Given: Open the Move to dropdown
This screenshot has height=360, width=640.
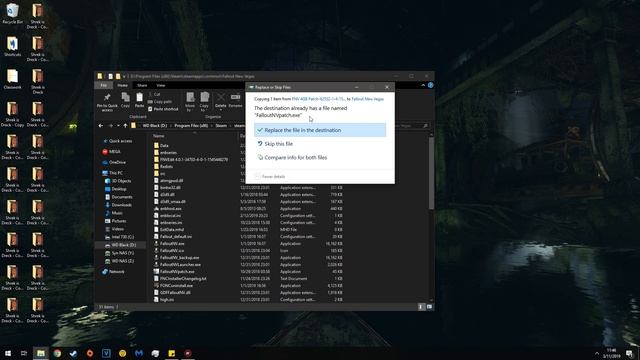Looking at the screenshot, I should coord(190,102).
